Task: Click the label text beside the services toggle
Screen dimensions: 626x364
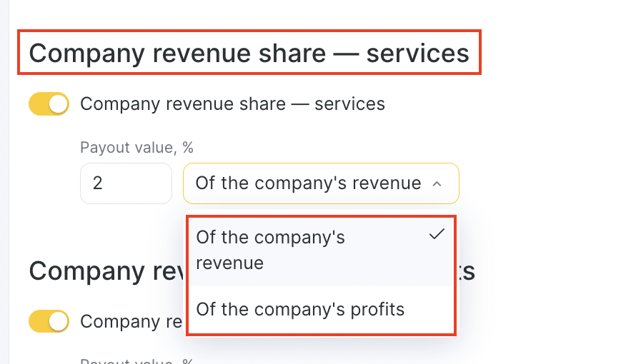Action: (x=232, y=104)
